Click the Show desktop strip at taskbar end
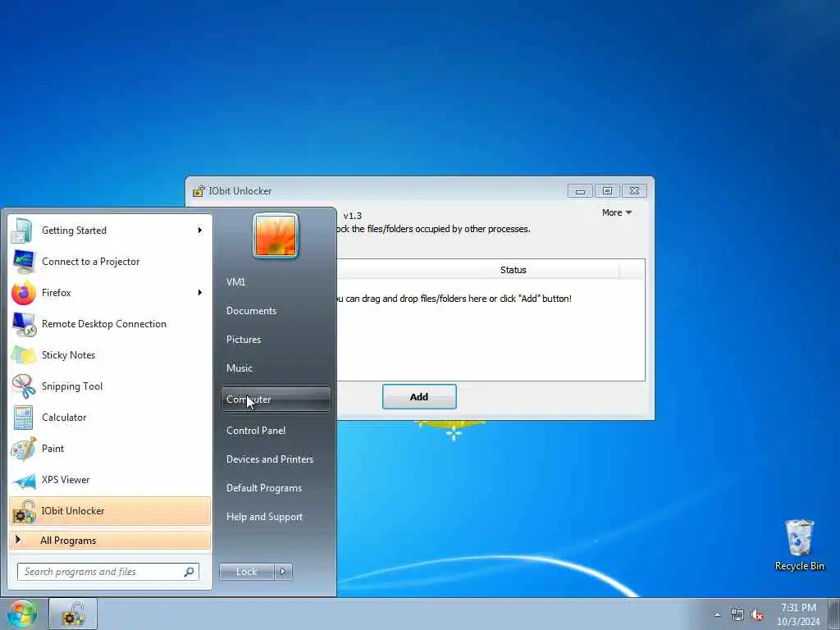 (x=833, y=614)
